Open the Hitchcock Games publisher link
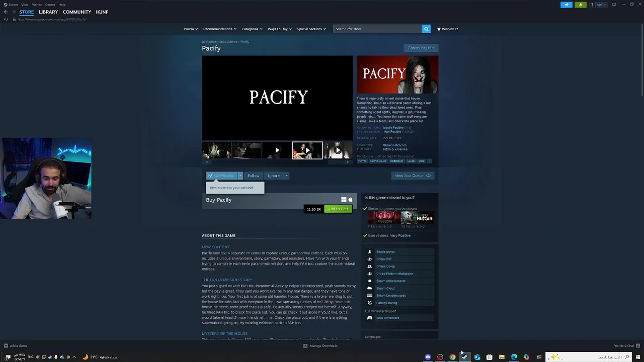 pos(395,149)
